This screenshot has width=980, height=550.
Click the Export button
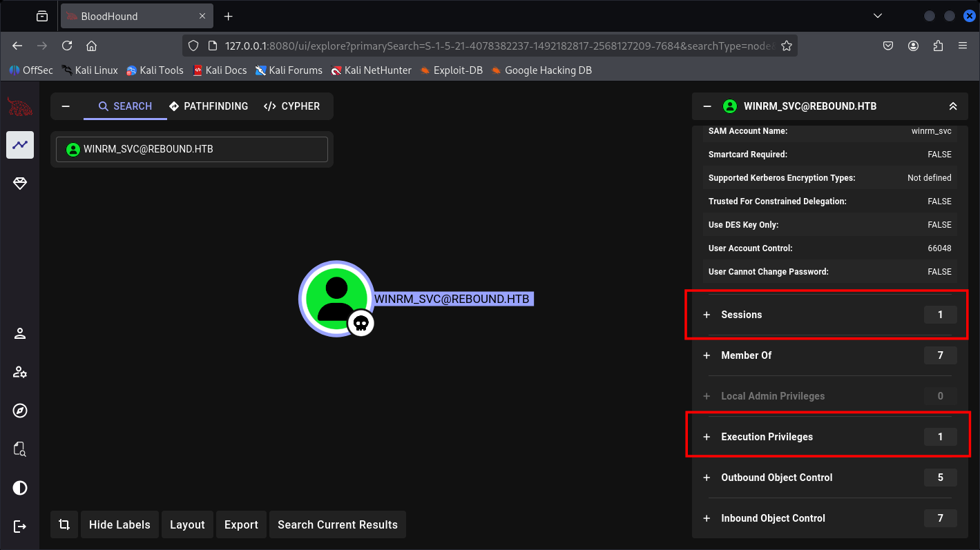(241, 524)
